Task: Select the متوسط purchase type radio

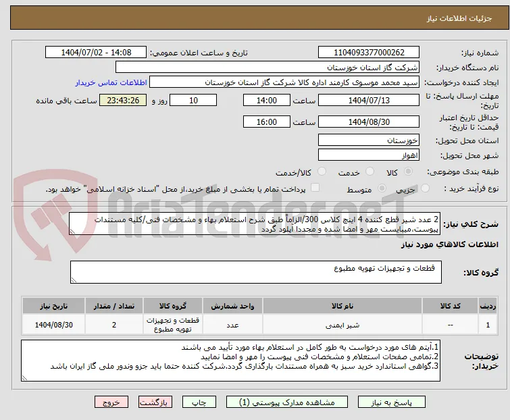Action: click(382, 188)
